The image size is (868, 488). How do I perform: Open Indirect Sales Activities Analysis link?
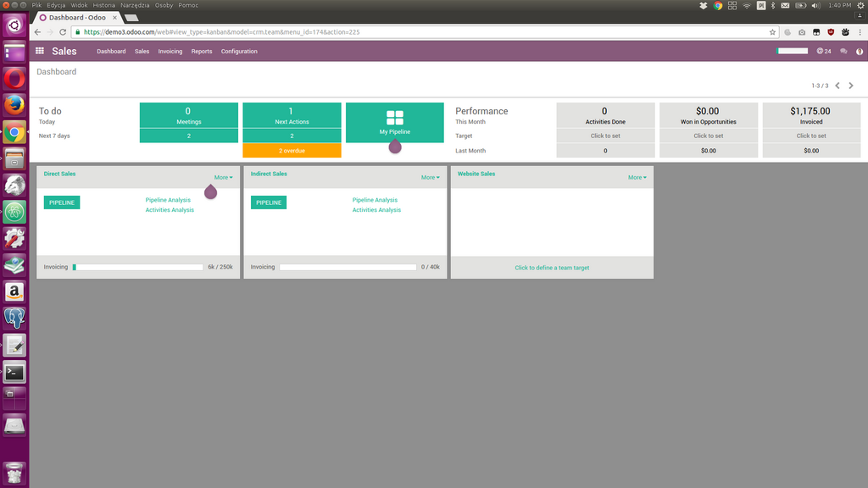pyautogui.click(x=376, y=210)
